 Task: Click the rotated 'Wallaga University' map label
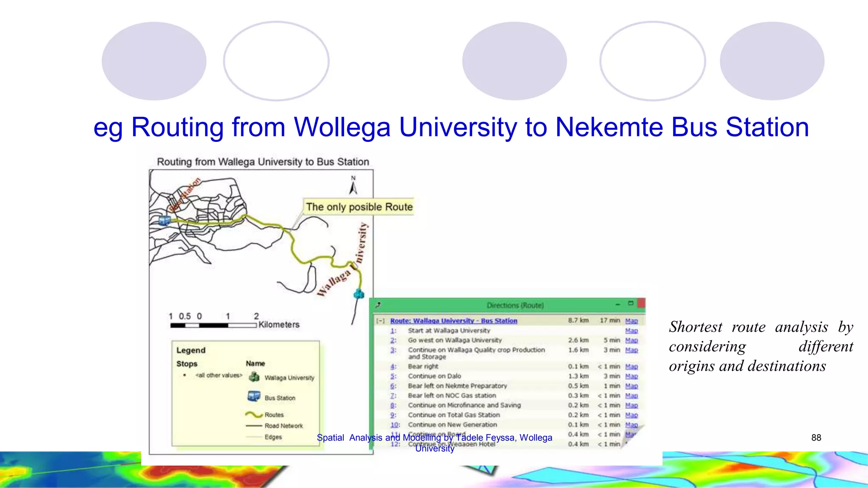tap(342, 260)
